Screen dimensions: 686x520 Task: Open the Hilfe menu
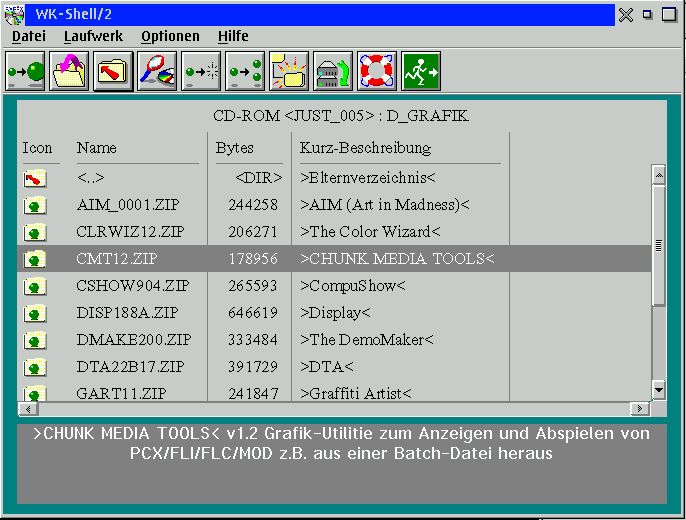(233, 36)
